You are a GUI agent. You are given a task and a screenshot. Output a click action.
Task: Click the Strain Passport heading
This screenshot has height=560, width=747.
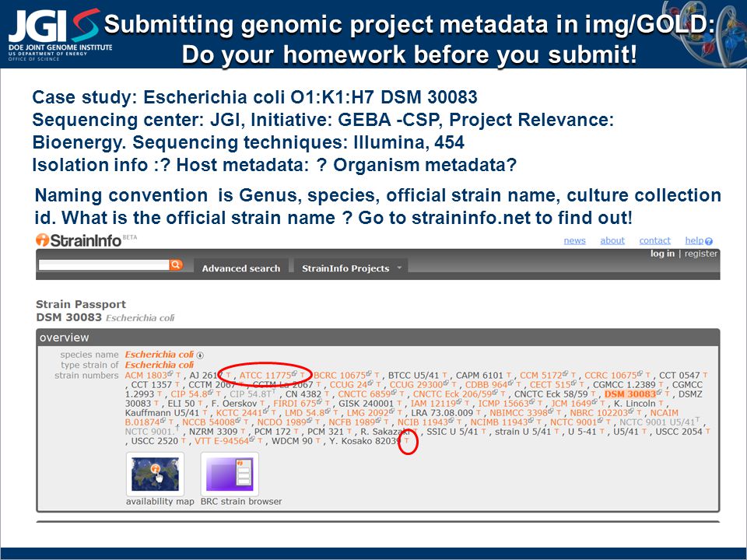click(x=81, y=304)
